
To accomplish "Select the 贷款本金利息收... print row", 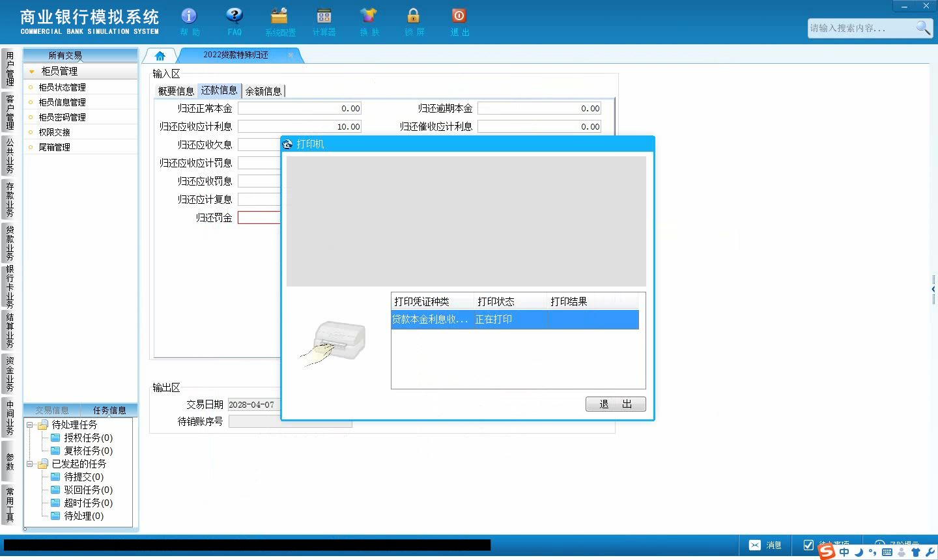I will (x=515, y=319).
